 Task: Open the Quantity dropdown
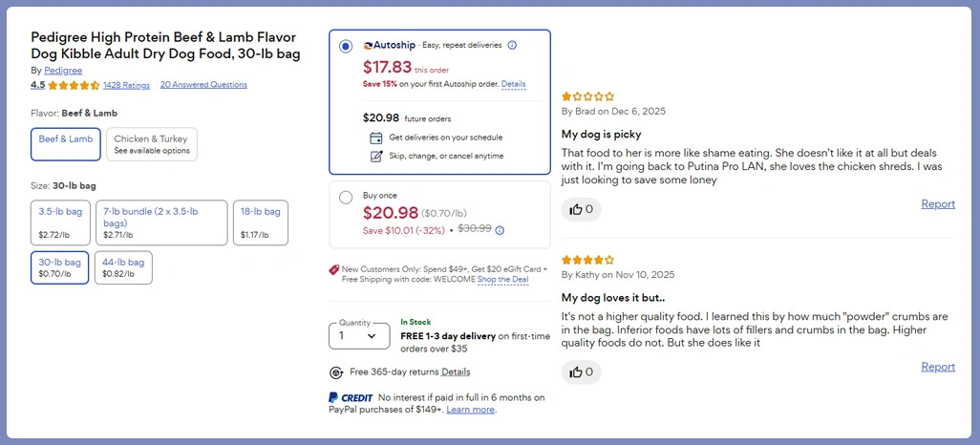359,335
